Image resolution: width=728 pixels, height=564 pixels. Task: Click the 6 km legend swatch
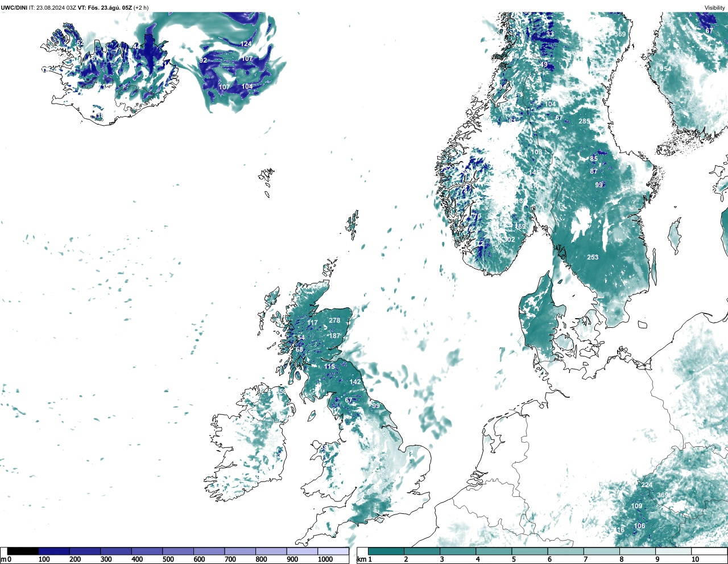[565, 551]
